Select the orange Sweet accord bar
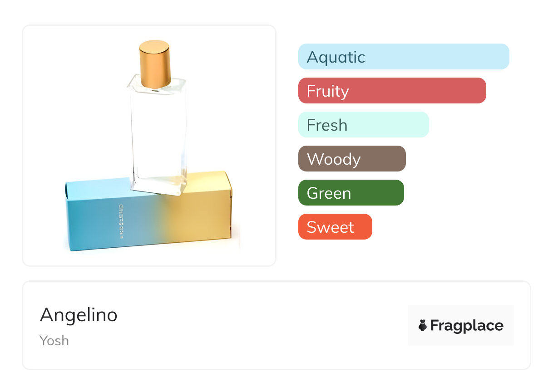Image resolution: width=553 pixels, height=392 pixels. click(x=335, y=227)
